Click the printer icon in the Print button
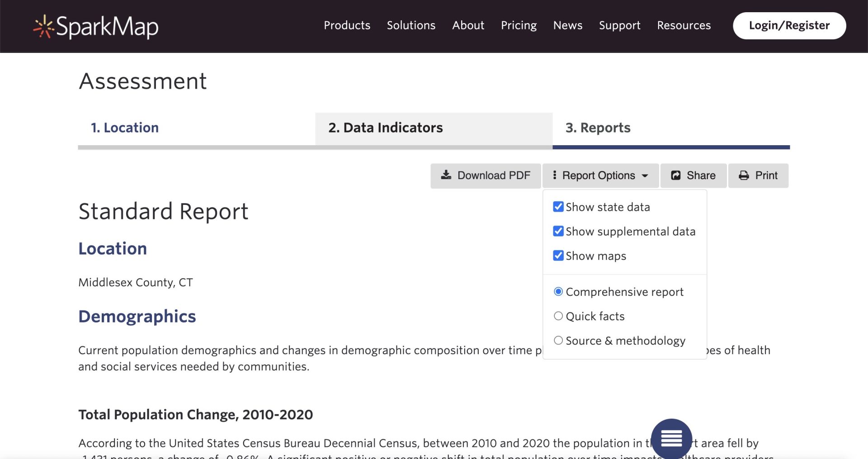Viewport: 868px width, 459px height. 744,175
